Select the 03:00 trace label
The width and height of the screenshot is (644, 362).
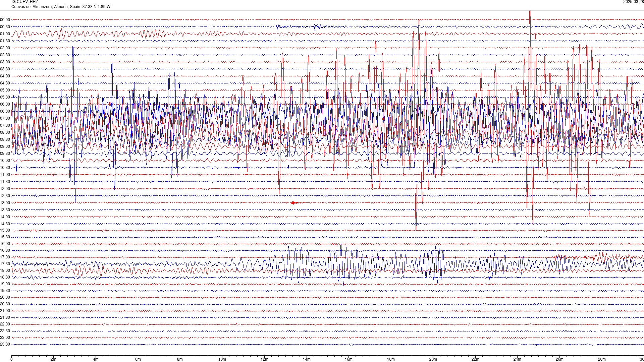(5, 62)
